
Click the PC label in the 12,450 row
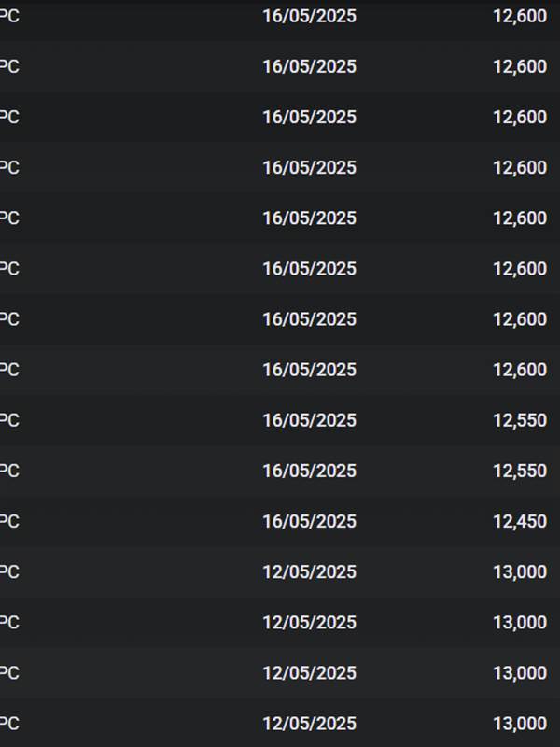[9, 521]
